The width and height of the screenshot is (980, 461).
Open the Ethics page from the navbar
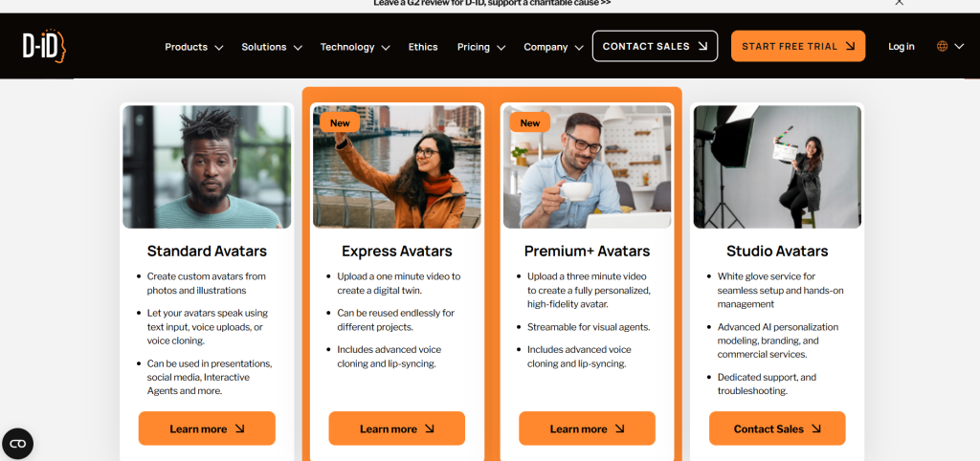point(423,47)
